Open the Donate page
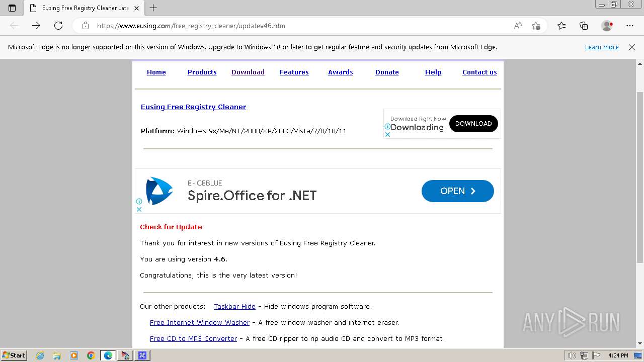The width and height of the screenshot is (644, 362). (x=387, y=72)
